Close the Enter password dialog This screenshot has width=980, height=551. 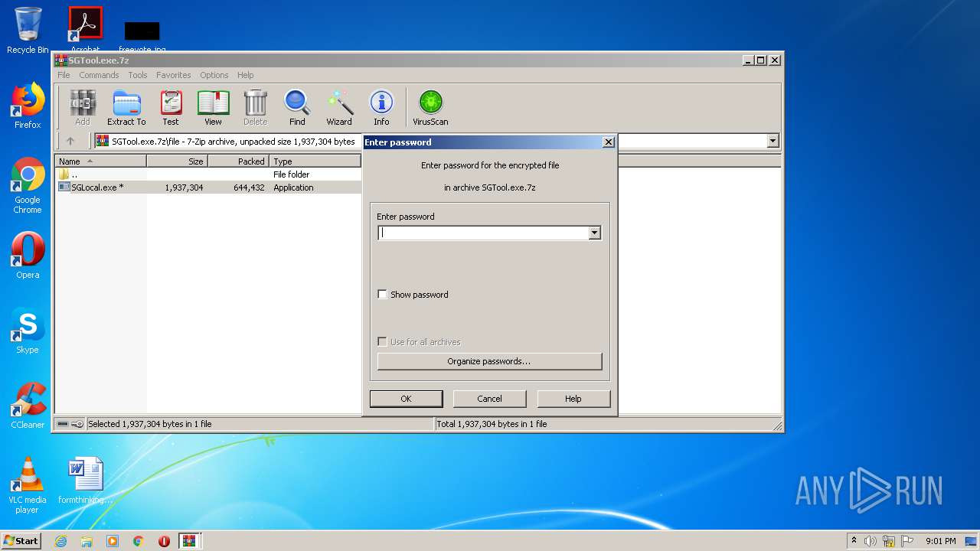608,142
